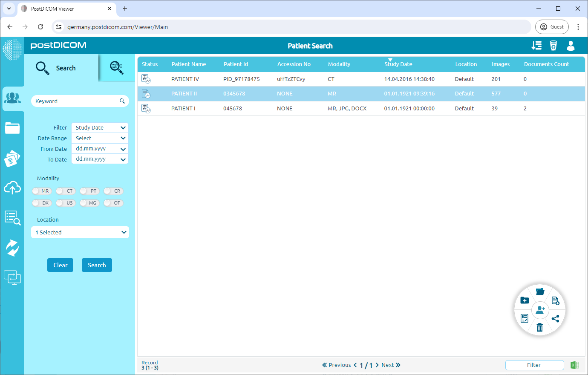Image resolution: width=588 pixels, height=375 pixels.
Task: Open the Date Range dropdown
Action: tap(99, 138)
